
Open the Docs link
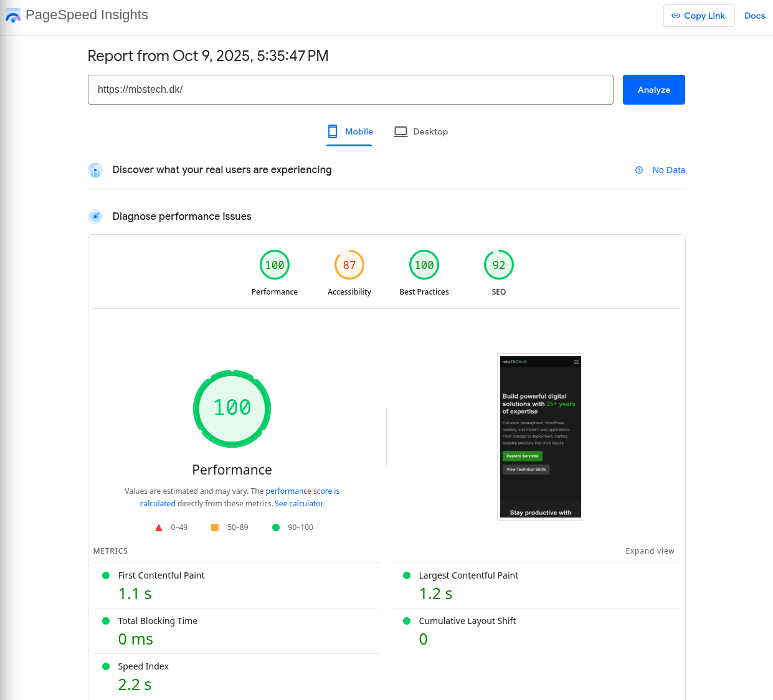755,16
